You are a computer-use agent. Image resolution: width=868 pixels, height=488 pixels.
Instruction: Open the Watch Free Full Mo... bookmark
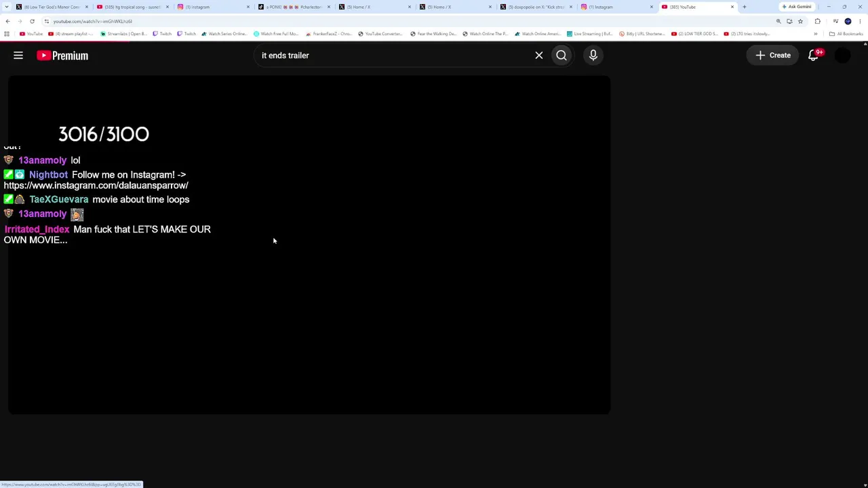(277, 34)
